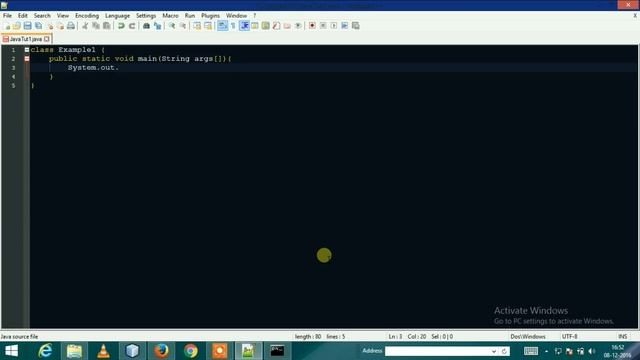Viewport: 640px width, 360px height.
Task: Click the Folder as Workspace icon
Action: 287,26
